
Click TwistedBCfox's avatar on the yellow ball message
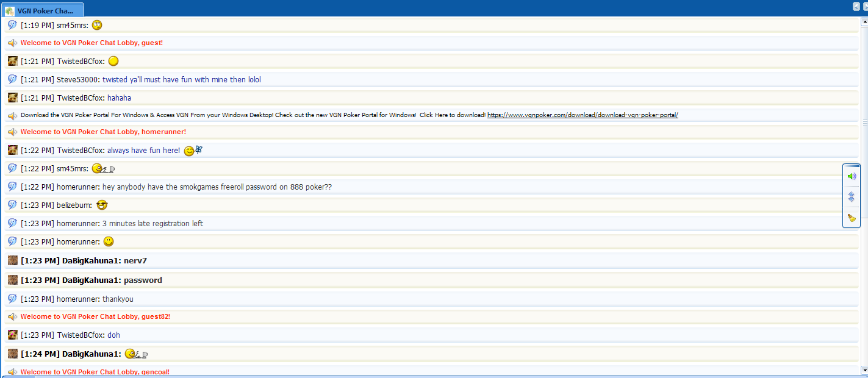(x=12, y=61)
